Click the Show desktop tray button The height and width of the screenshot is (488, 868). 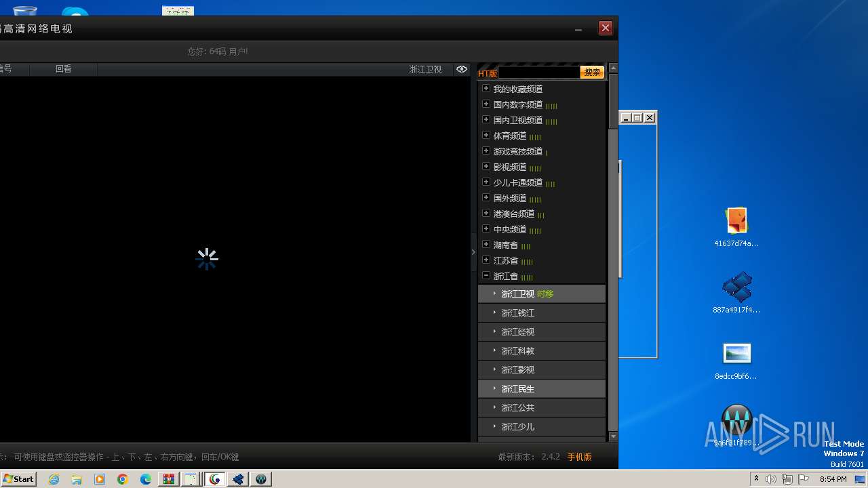861,479
